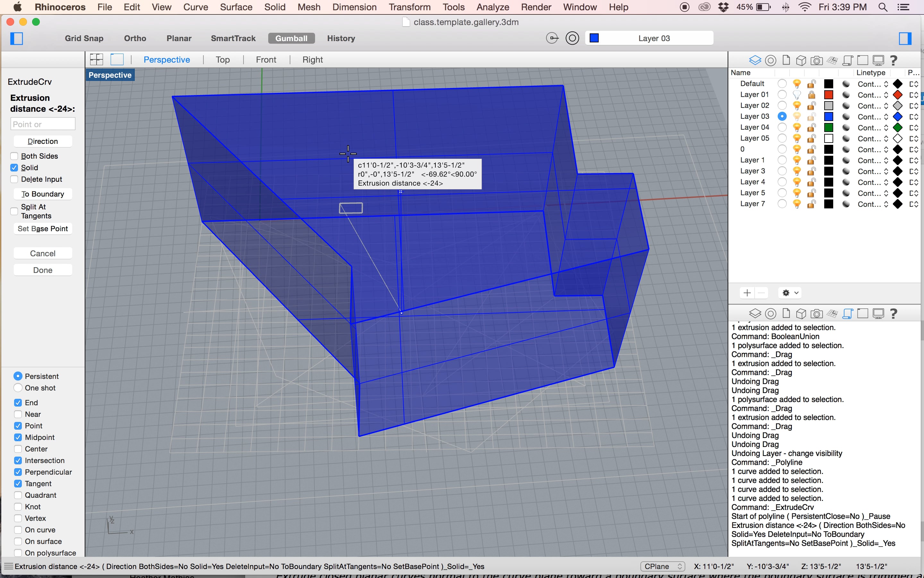Select One shot osnap mode
This screenshot has height=578, width=924.
(x=18, y=388)
